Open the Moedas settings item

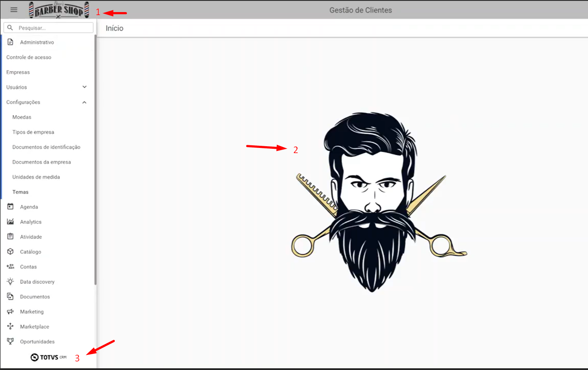[22, 117]
